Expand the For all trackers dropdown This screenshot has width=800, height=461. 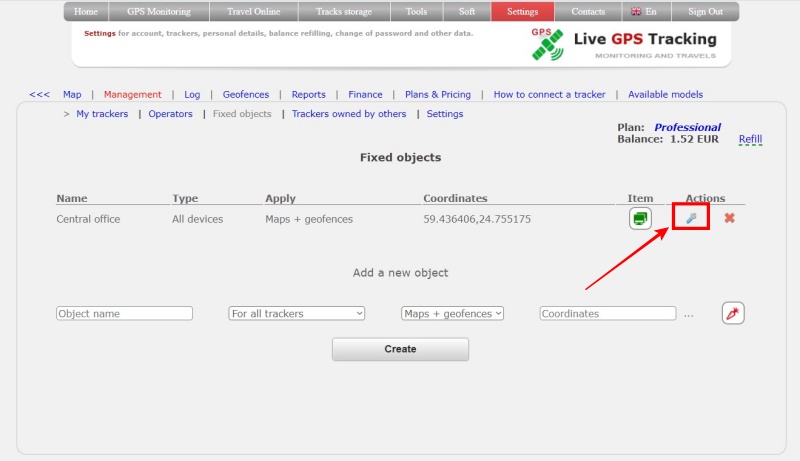point(296,313)
